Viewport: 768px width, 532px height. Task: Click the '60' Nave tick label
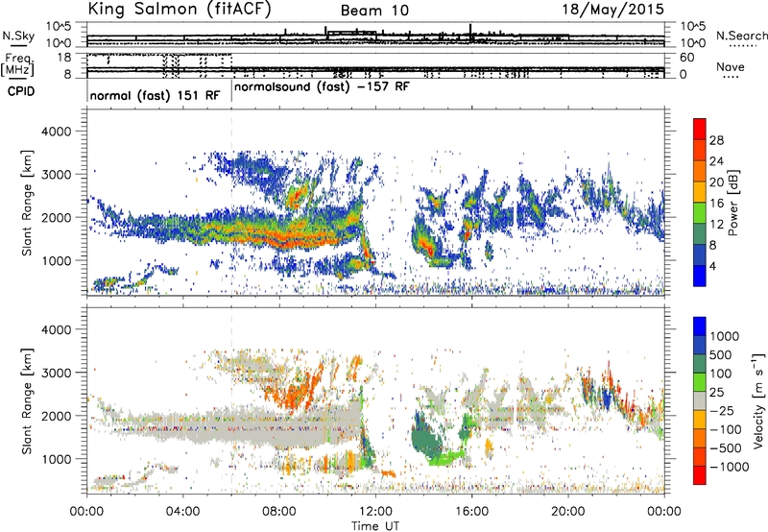pyautogui.click(x=687, y=58)
